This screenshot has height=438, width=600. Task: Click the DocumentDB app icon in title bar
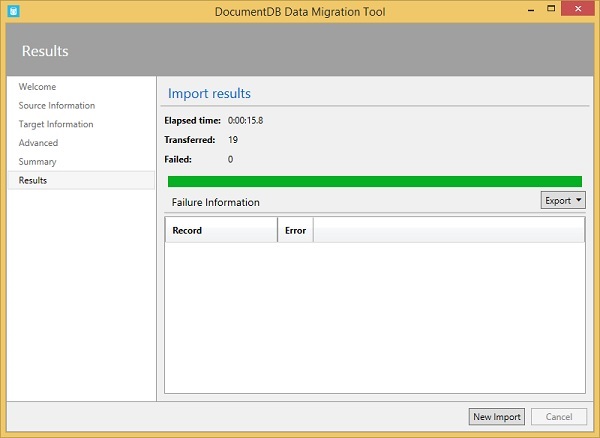tap(13, 11)
